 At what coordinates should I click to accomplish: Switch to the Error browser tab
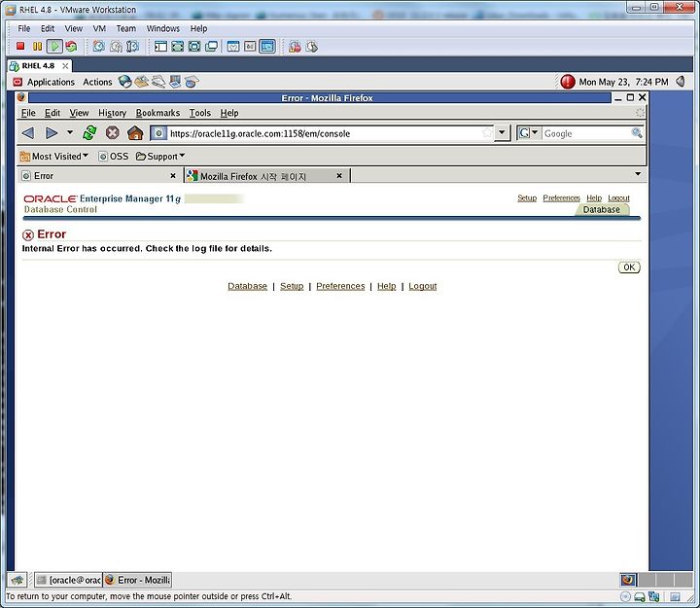(x=99, y=176)
